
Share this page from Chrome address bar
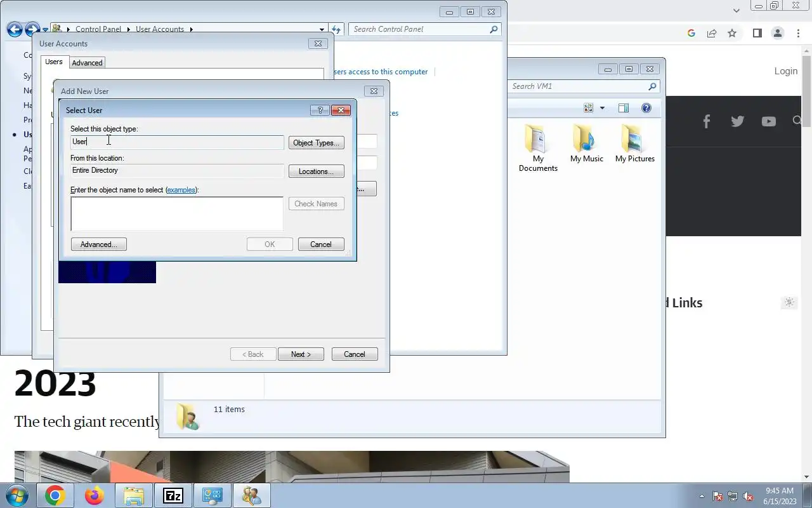coord(712,33)
